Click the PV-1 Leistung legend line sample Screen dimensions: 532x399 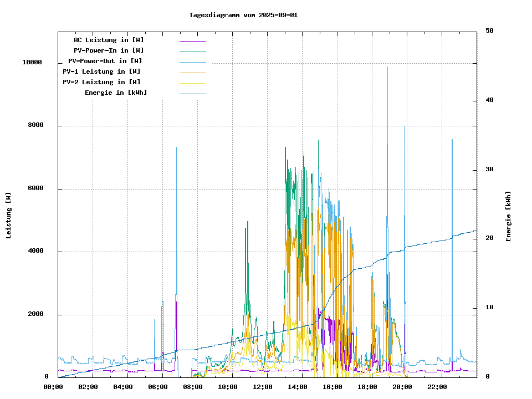click(x=192, y=73)
